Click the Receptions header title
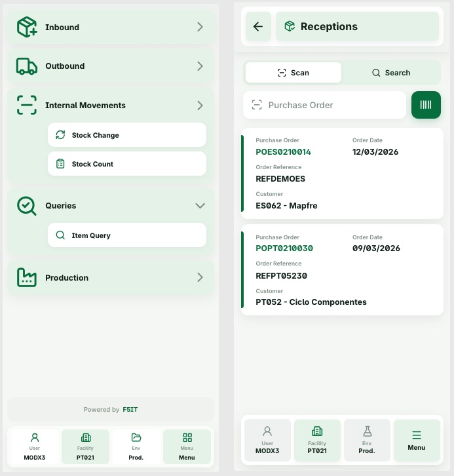Image resolution: width=454 pixels, height=476 pixels. tap(329, 26)
